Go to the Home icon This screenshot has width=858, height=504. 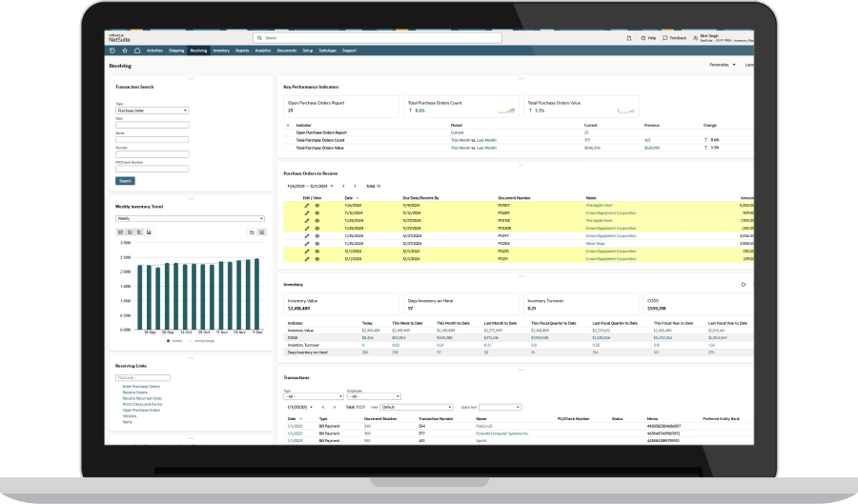137,50
